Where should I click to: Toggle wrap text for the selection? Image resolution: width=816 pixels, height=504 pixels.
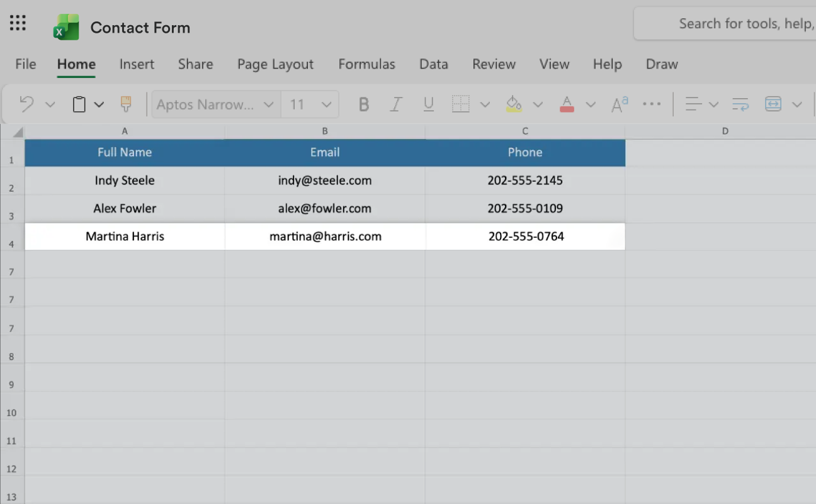point(739,104)
